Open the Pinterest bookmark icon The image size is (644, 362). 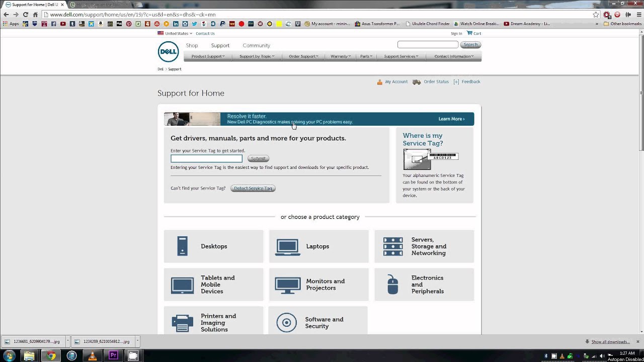point(129,24)
